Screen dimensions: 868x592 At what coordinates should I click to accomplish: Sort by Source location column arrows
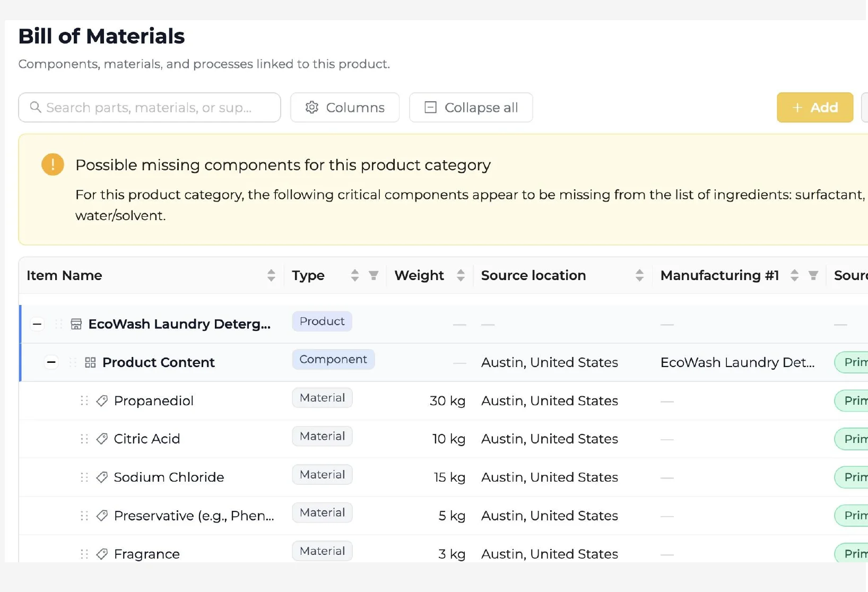(639, 275)
